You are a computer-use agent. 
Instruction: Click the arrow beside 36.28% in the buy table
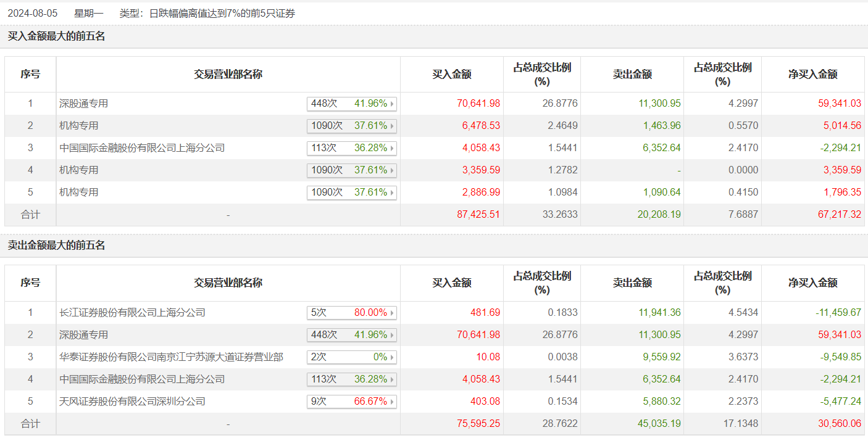click(x=392, y=148)
